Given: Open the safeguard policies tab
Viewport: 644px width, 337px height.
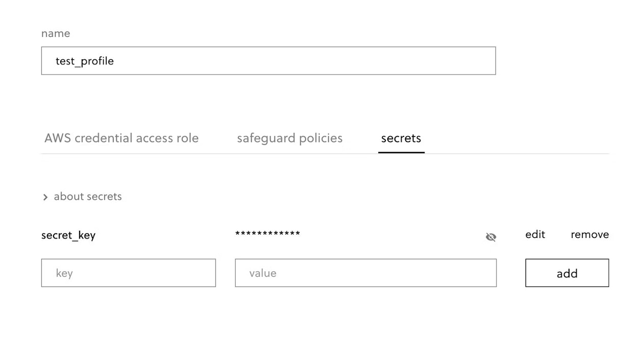Looking at the screenshot, I should coord(289,138).
